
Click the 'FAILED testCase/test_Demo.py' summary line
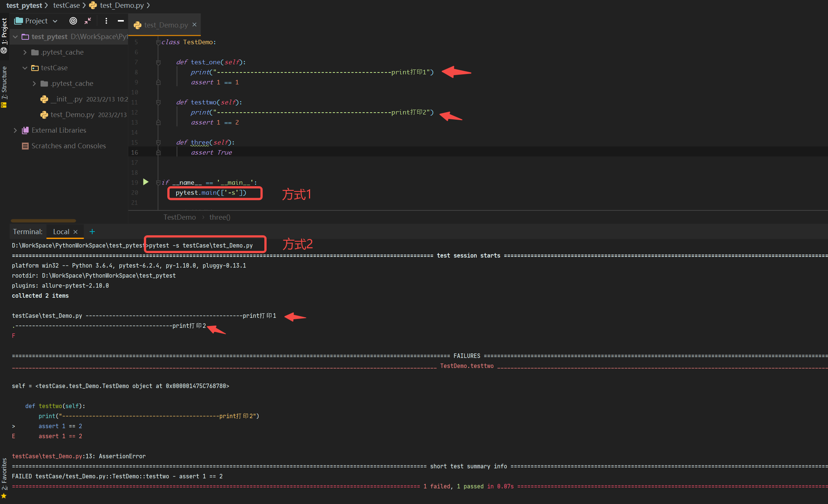point(117,476)
